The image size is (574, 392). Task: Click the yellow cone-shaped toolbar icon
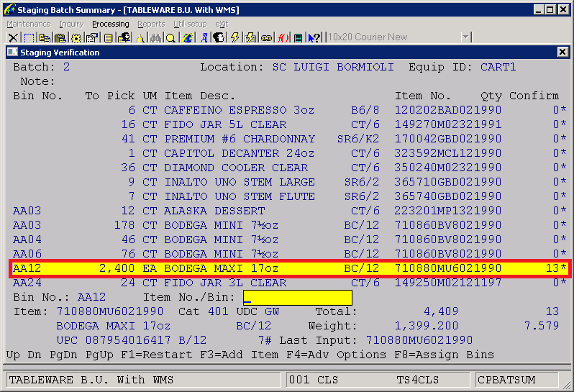140,37
